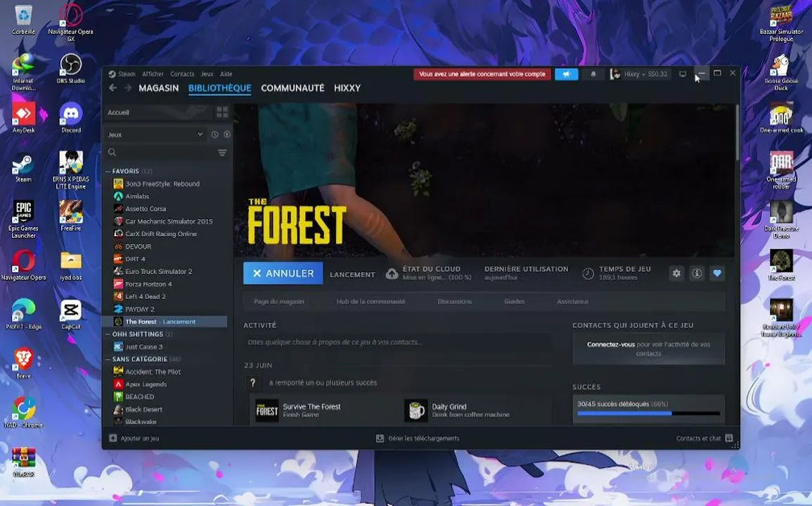Click the downloads manager icon
This screenshot has width=812, height=506.
click(x=380, y=438)
